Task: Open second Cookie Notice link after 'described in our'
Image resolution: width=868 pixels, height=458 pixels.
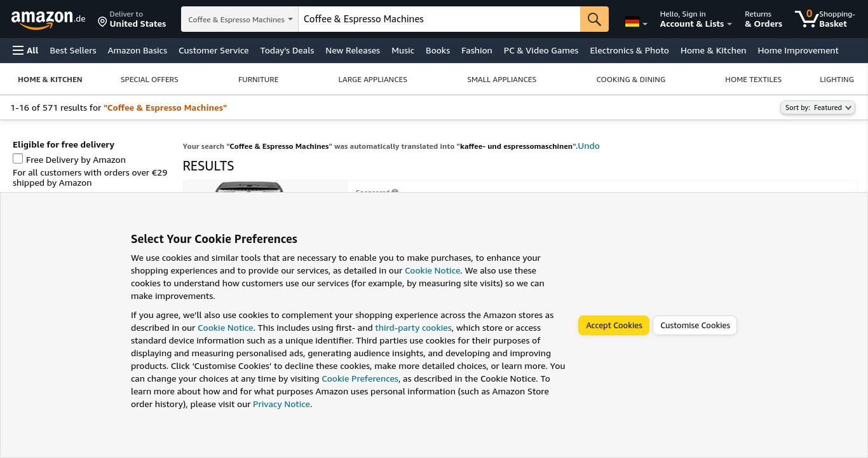Action: pos(225,328)
